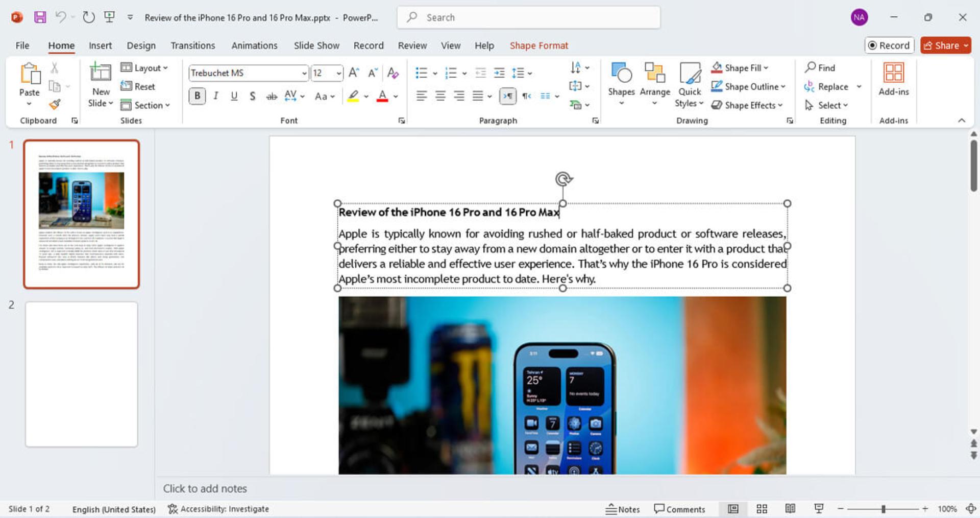Switch to the Shape Format tab
The image size is (980, 518).
coord(538,45)
